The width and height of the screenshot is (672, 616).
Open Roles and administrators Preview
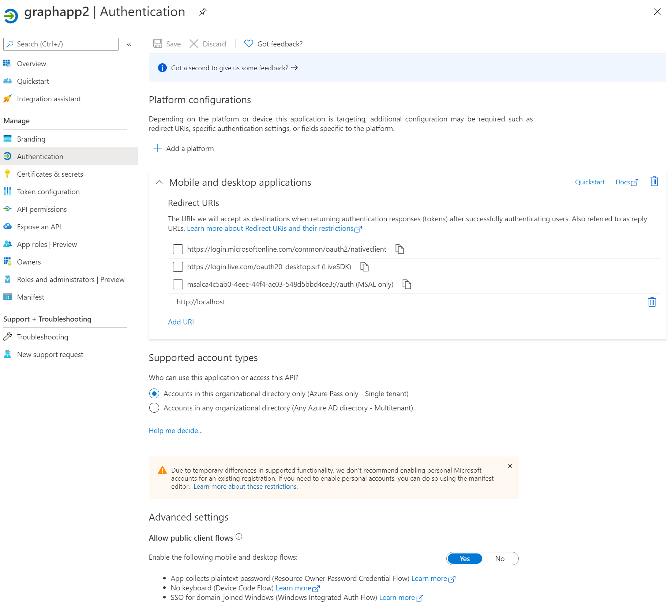click(70, 279)
